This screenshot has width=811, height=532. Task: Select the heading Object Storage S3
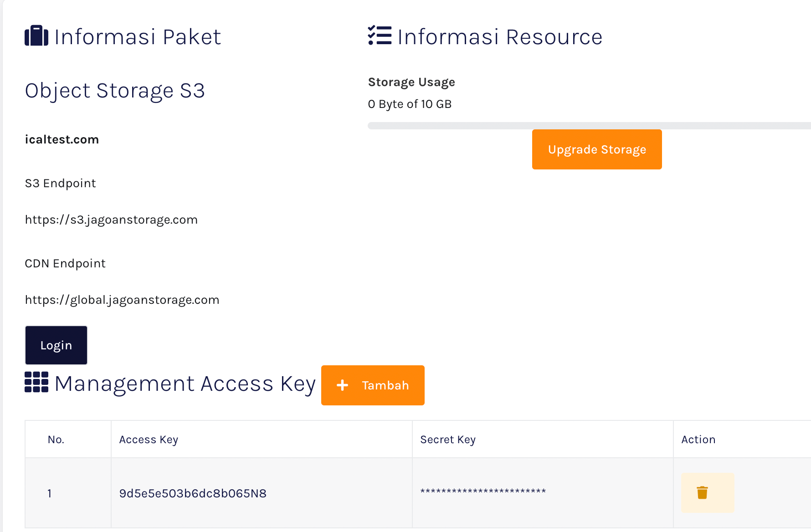pyautogui.click(x=115, y=90)
